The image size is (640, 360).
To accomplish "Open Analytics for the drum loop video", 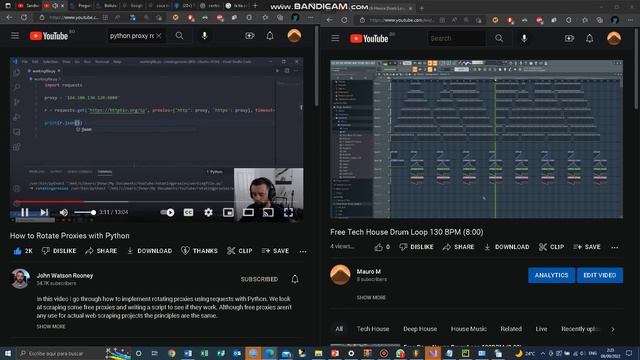I will pos(551,275).
